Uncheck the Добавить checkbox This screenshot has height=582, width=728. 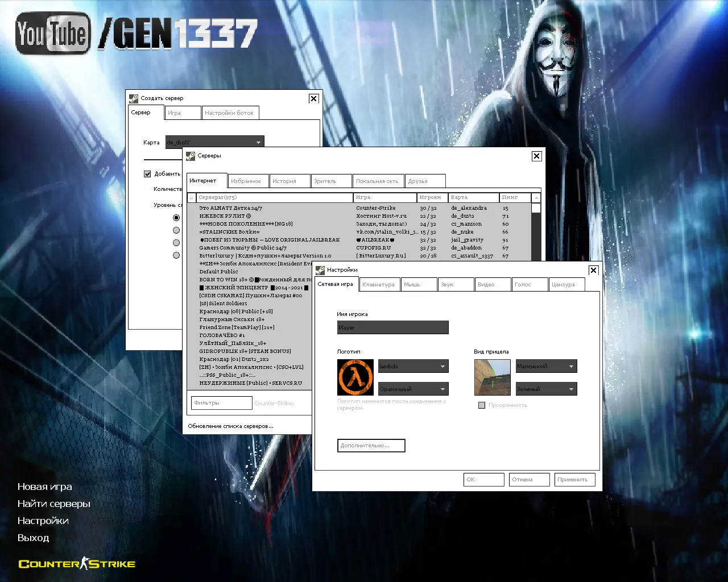[146, 174]
